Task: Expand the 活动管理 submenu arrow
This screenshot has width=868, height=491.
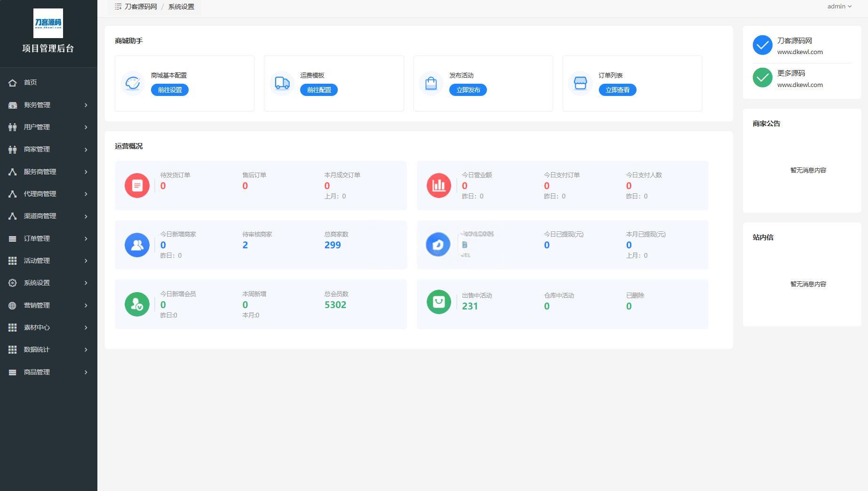Action: coord(86,261)
